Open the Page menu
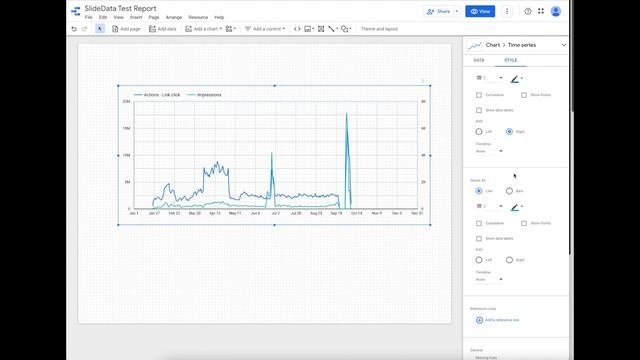This screenshot has height=360, width=640. (154, 18)
